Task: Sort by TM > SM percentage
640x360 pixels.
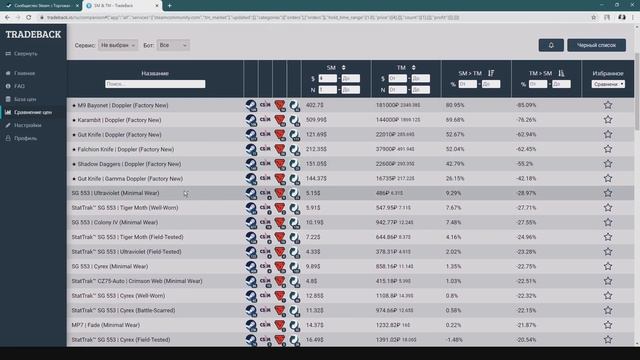Action: tap(561, 73)
